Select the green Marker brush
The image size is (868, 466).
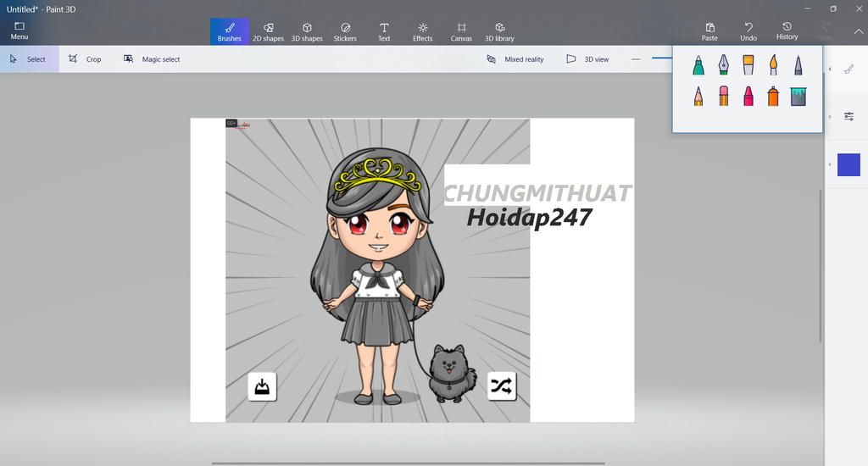(x=698, y=65)
